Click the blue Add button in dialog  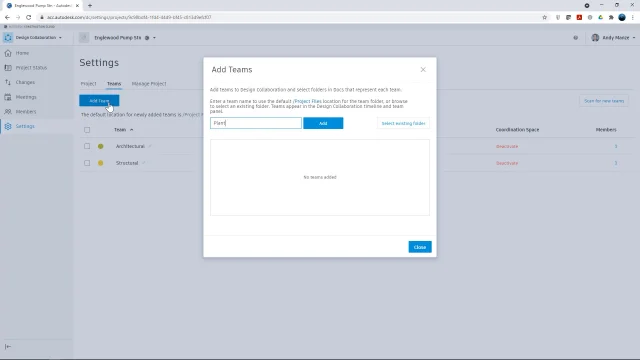tap(323, 123)
